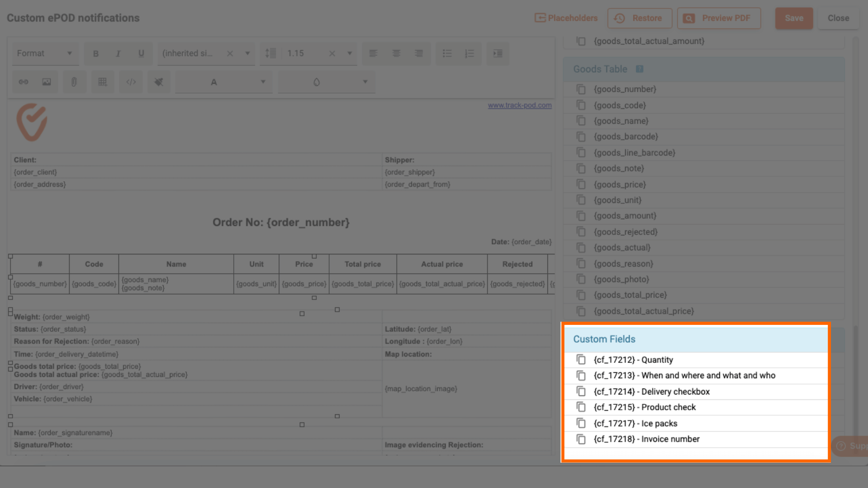This screenshot has width=868, height=488.
Task: Copy the {cf_17212} Quantity custom field
Action: point(581,360)
